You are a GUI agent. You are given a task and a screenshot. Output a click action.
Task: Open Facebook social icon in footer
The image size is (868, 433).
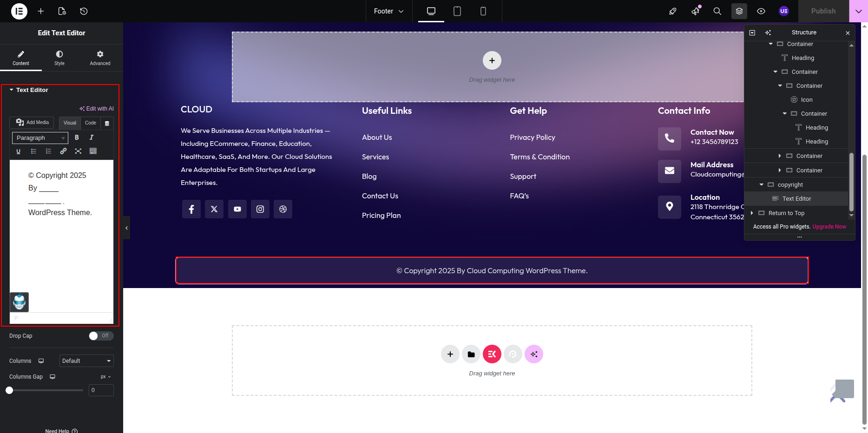[191, 209]
